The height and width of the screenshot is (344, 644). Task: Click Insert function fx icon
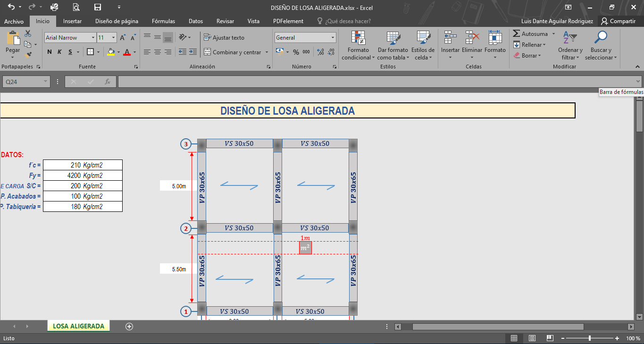(x=107, y=82)
